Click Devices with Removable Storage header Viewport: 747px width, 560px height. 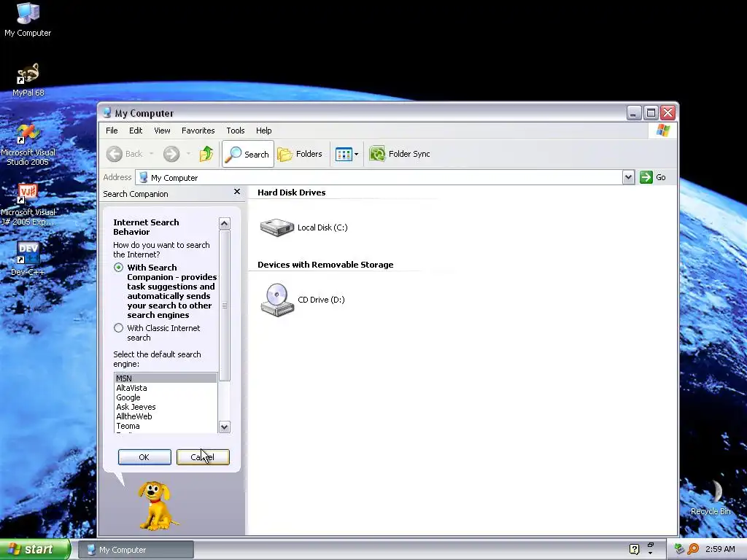(325, 265)
